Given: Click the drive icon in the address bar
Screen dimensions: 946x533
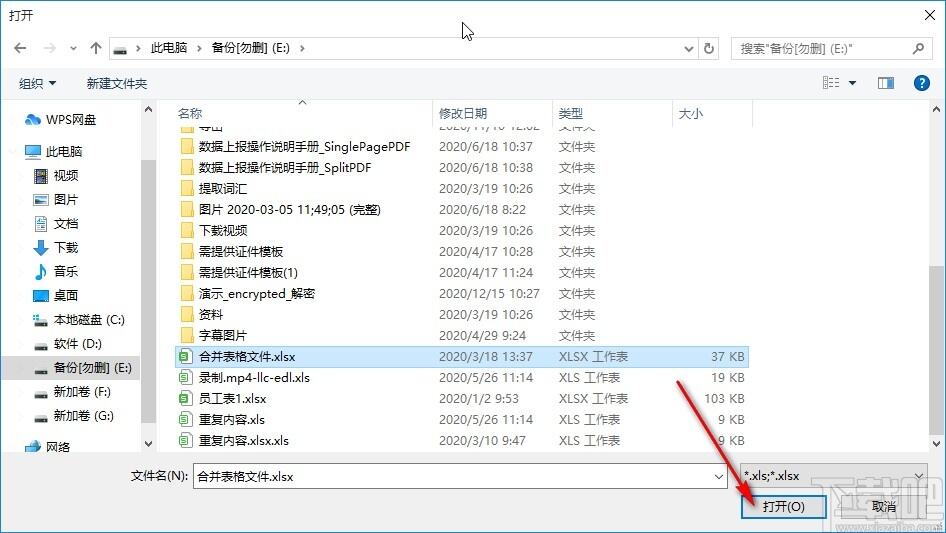Looking at the screenshot, I should pos(121,49).
